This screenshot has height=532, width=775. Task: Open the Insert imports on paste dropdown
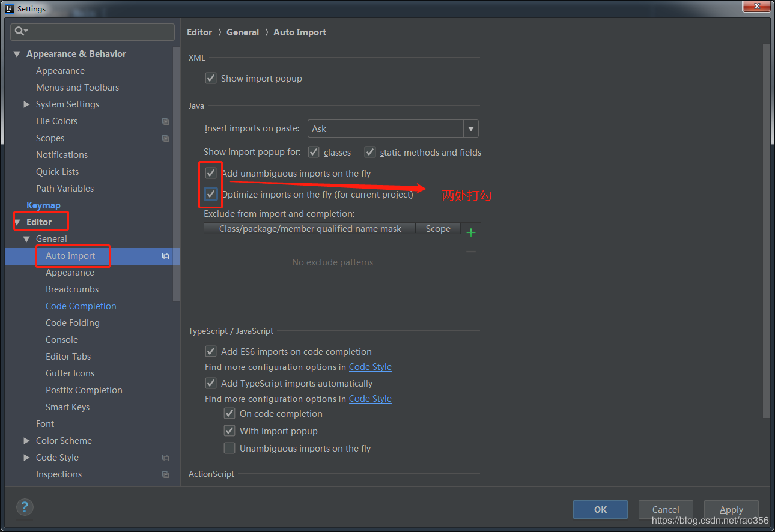click(x=471, y=128)
